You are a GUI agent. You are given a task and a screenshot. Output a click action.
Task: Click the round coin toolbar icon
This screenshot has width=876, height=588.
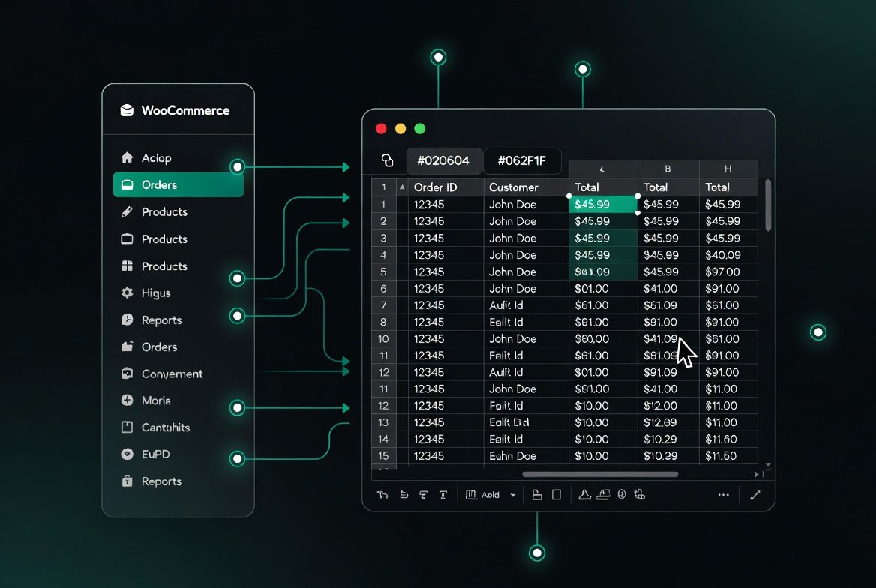pyautogui.click(x=622, y=495)
